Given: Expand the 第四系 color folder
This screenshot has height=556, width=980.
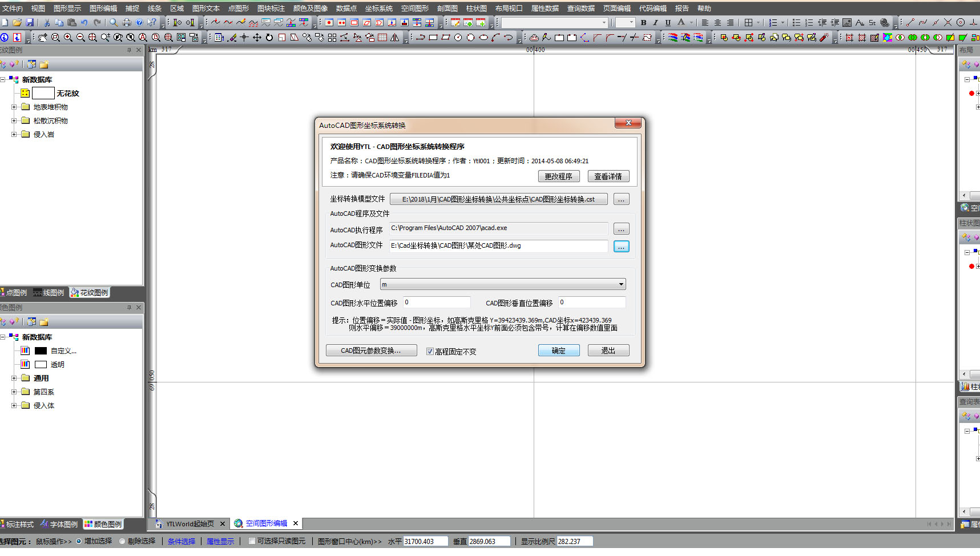Looking at the screenshot, I should 14,392.
